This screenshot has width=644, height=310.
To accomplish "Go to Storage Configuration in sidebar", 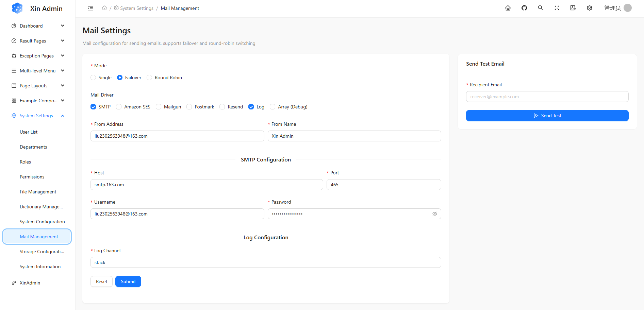I will 42,252.
